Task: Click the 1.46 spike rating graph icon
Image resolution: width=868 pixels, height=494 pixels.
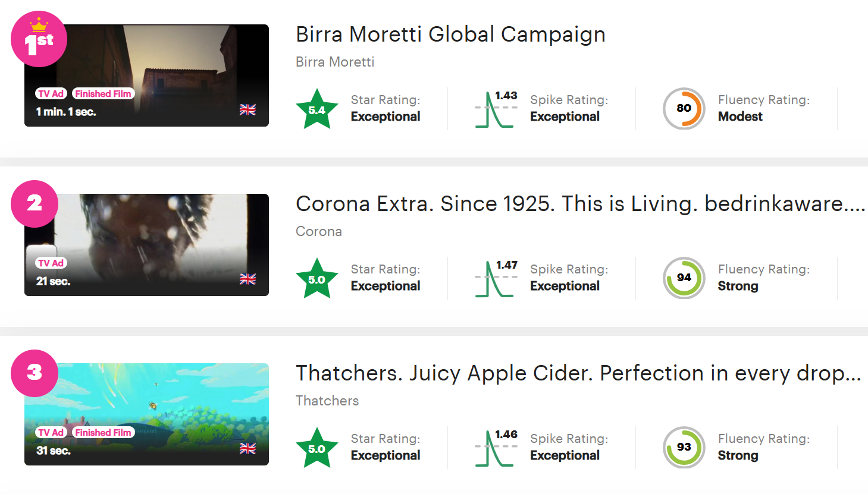Action: tap(496, 448)
